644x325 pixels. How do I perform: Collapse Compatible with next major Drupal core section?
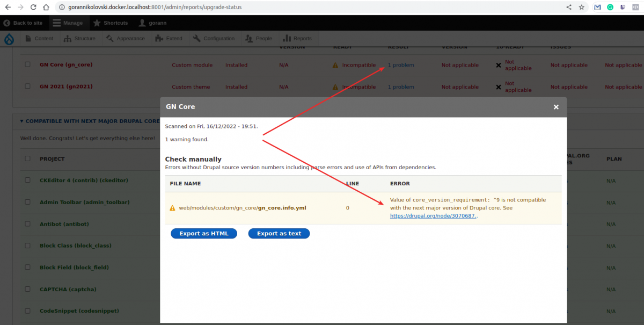(x=90, y=121)
